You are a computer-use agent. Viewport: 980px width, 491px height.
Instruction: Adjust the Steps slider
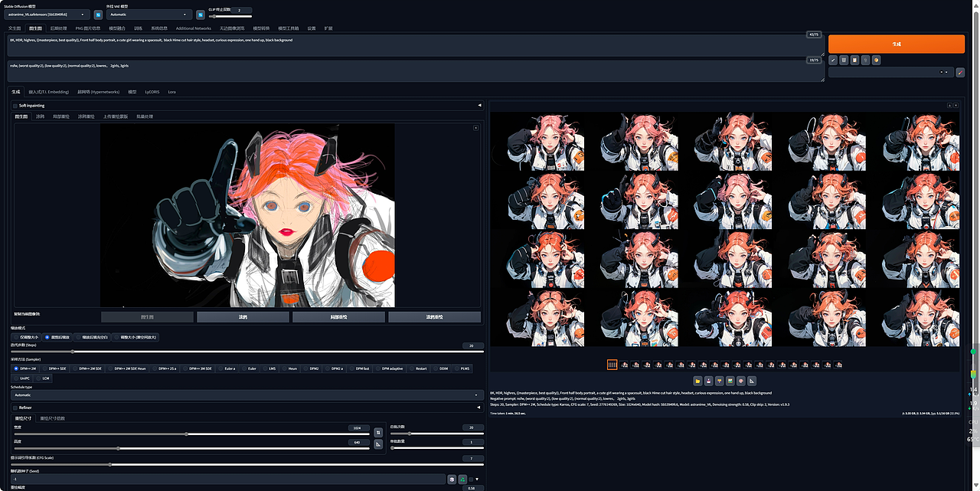247,352
